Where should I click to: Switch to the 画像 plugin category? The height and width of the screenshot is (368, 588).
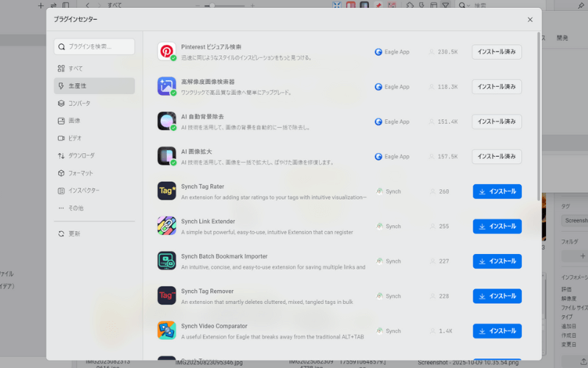(74, 121)
